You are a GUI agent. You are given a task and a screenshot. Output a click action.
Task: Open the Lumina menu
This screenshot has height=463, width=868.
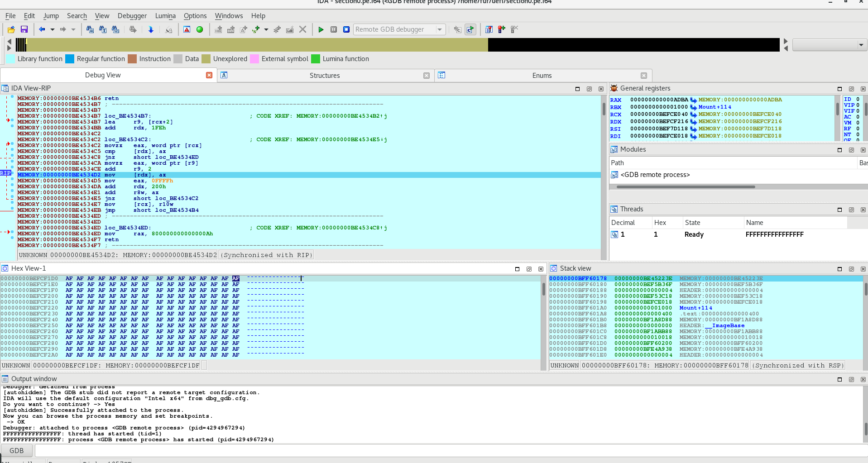point(165,16)
